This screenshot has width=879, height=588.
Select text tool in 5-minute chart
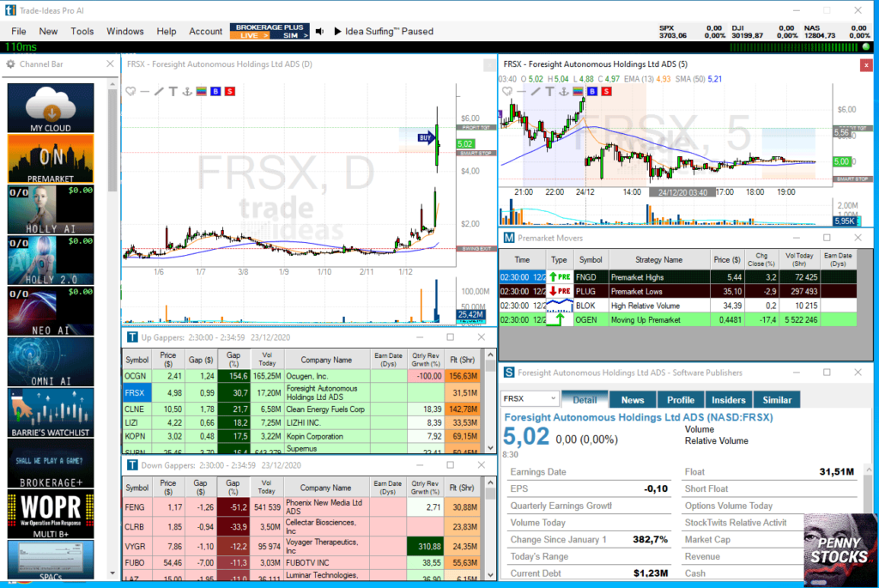pos(549,91)
